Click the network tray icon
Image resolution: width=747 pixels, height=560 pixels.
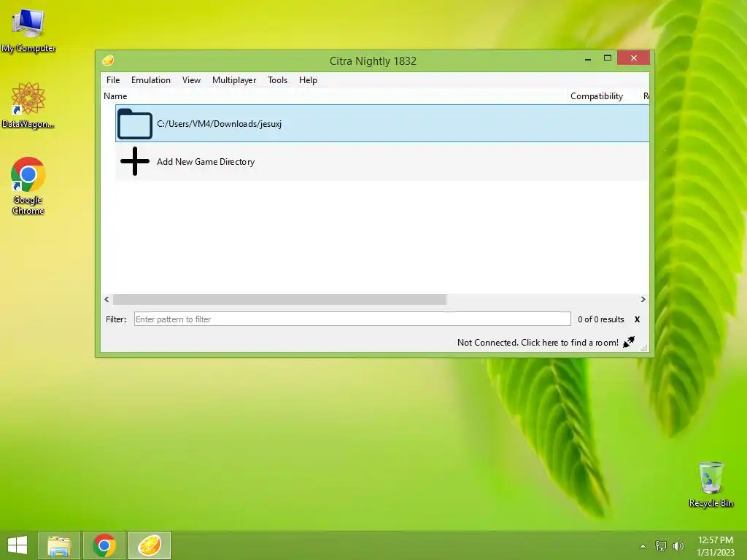pos(661,546)
